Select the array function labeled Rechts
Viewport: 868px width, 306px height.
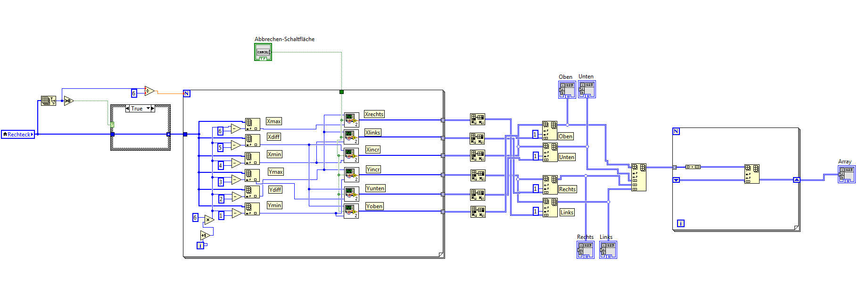pyautogui.click(x=550, y=185)
